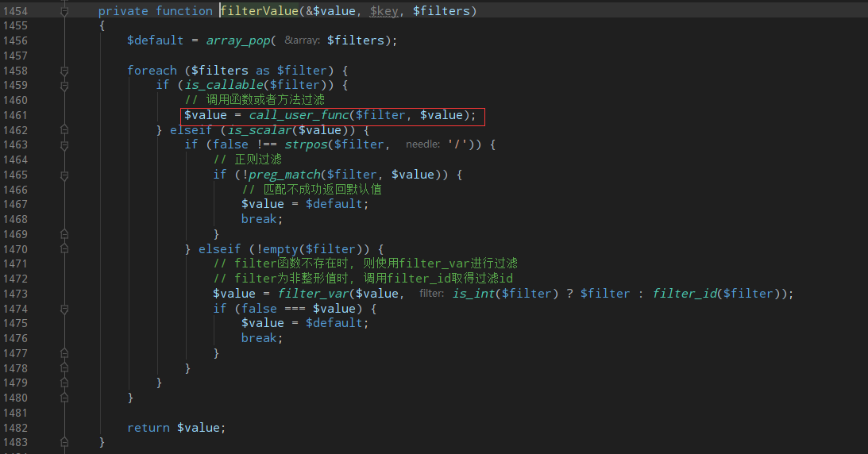The width and height of the screenshot is (868, 454).
Task: Click the filter_id function call
Action: click(685, 294)
